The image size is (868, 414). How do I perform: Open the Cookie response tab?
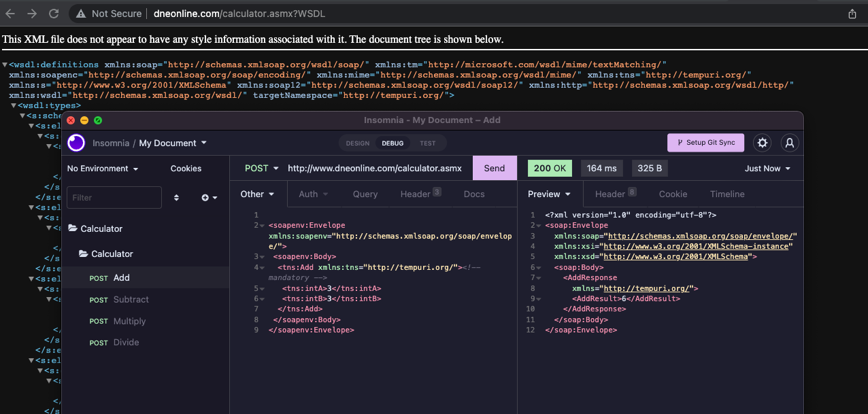[x=673, y=194]
